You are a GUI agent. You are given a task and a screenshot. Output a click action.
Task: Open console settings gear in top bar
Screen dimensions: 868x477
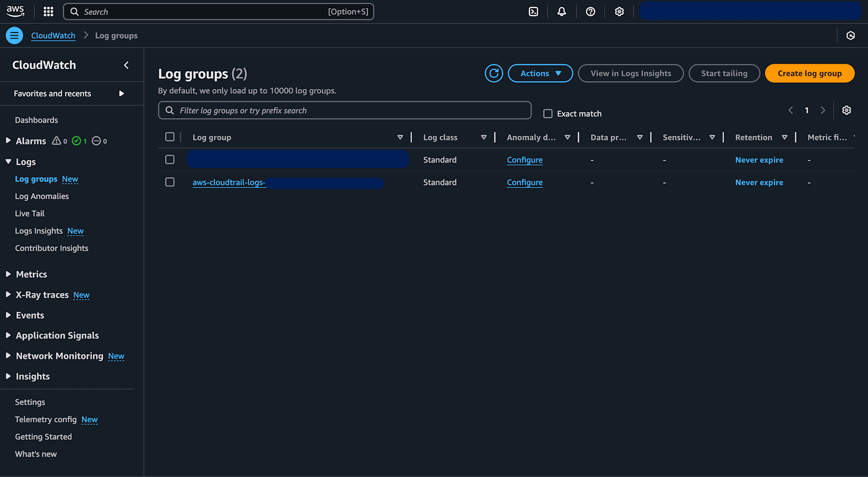click(619, 12)
